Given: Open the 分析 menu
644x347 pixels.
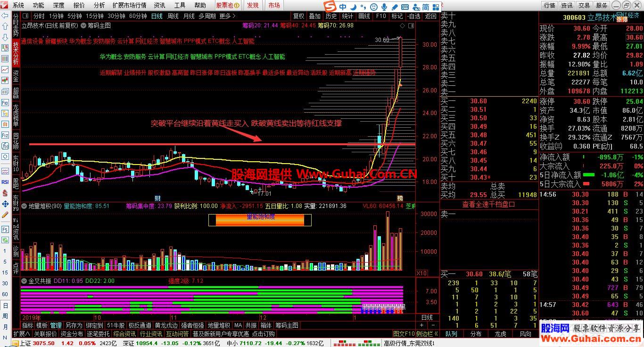Looking at the screenshot, I should [99, 5].
